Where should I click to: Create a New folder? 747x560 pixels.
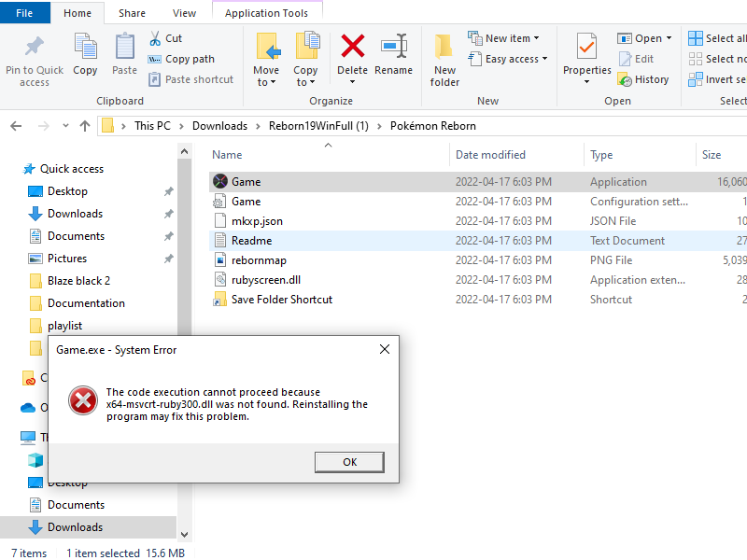[444, 60]
